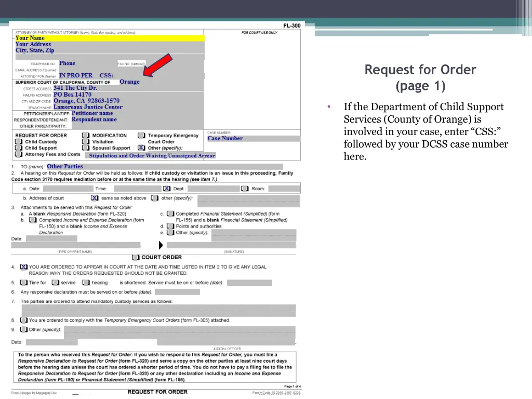Click the 'City, State, Zip' field
This screenshot has height=399, width=532.
(110, 50)
